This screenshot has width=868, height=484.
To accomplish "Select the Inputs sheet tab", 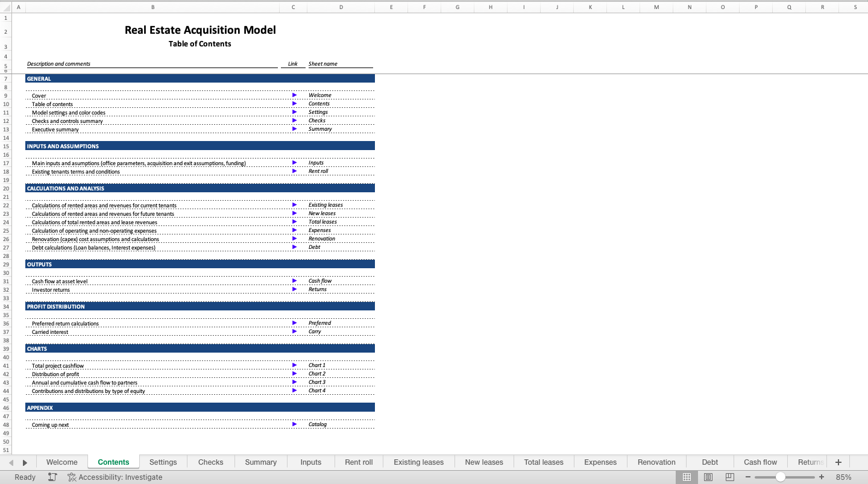I will coord(310,462).
